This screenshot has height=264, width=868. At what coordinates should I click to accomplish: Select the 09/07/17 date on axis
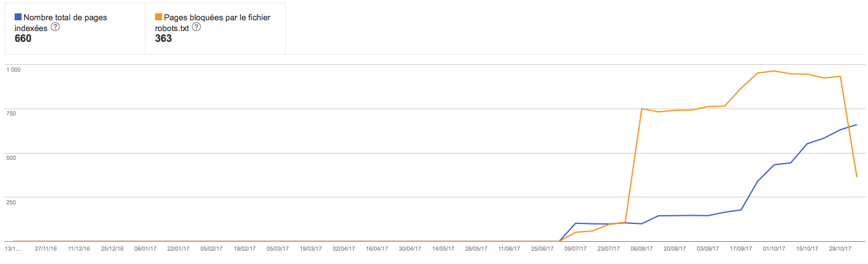[575, 249]
